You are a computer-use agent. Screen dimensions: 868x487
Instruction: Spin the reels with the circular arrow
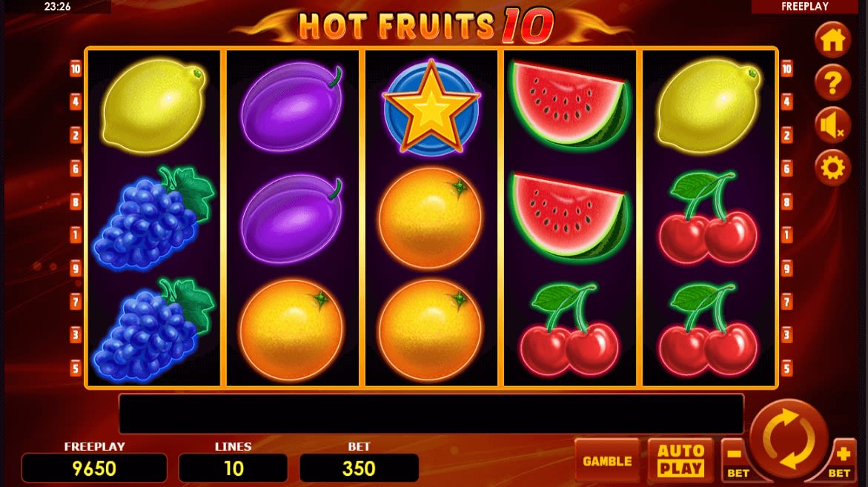788,440
